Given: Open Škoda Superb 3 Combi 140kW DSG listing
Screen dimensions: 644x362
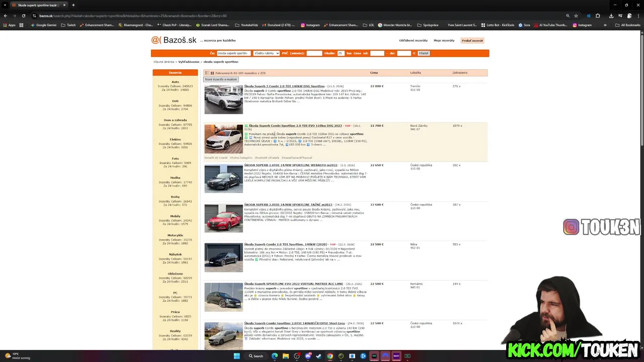Looking at the screenshot, I should [x=284, y=86].
